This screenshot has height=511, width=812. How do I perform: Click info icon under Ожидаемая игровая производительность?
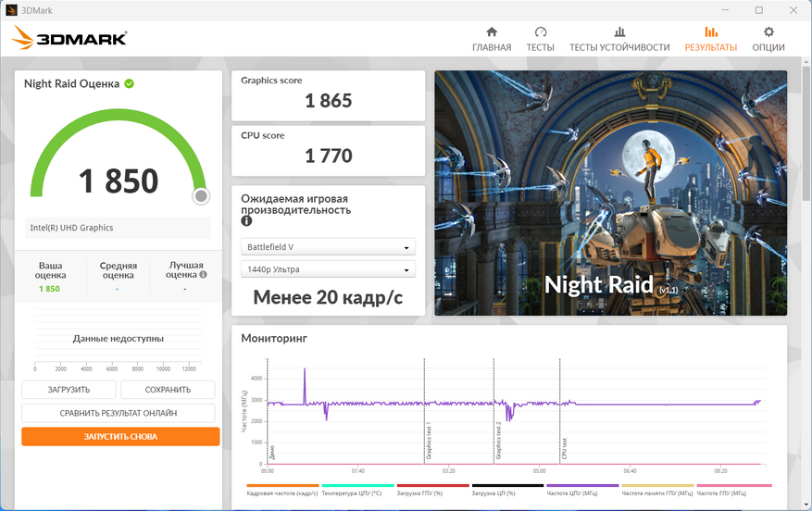pyautogui.click(x=246, y=222)
